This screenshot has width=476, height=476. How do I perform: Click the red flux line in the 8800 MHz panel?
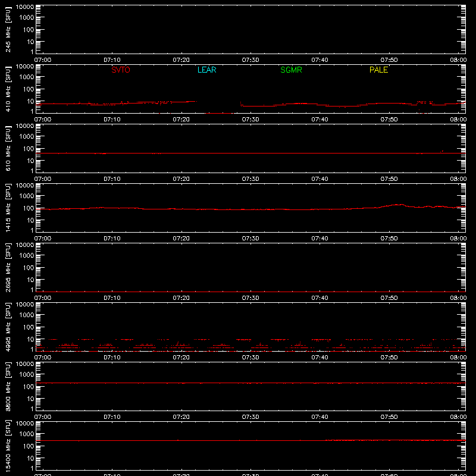[x=250, y=383]
